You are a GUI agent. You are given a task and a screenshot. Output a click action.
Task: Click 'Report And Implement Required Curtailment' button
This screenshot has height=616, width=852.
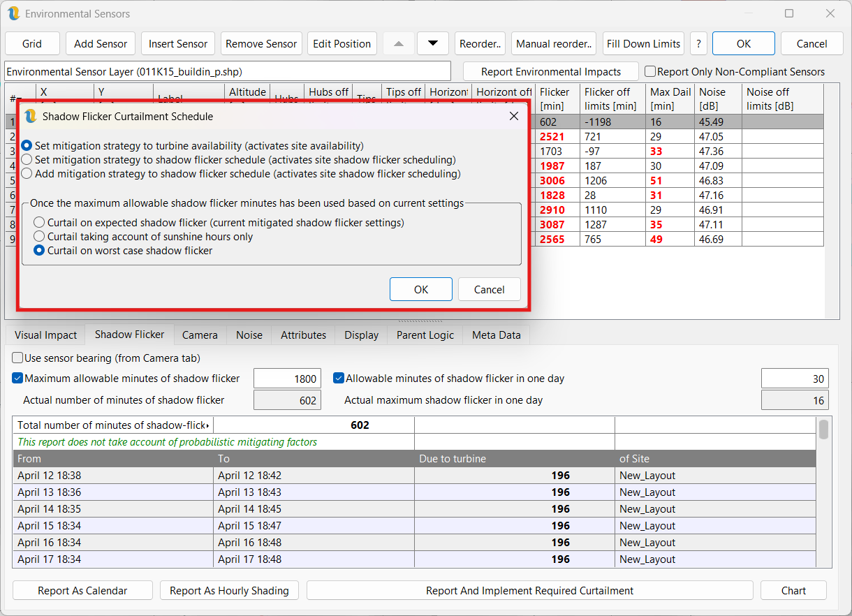[x=529, y=591]
